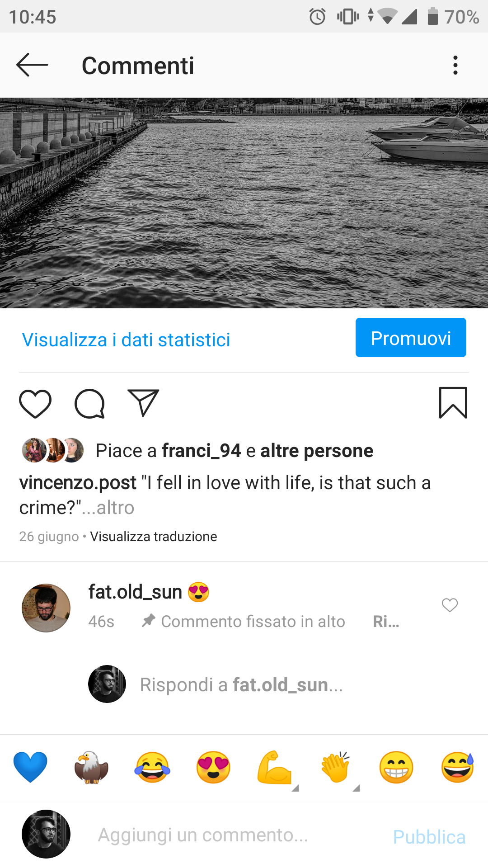Like the post with heart icon
Image resolution: width=488 pixels, height=868 pixels.
[35, 403]
